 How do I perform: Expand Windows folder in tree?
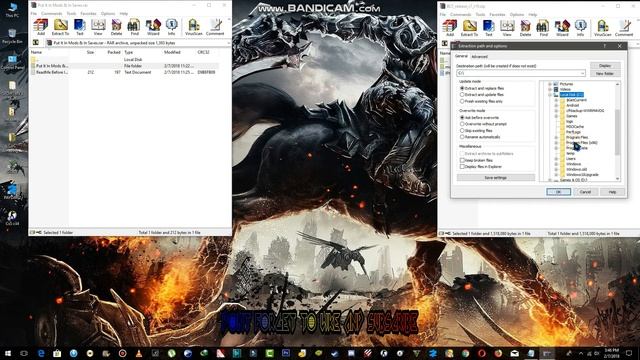[x=556, y=164]
